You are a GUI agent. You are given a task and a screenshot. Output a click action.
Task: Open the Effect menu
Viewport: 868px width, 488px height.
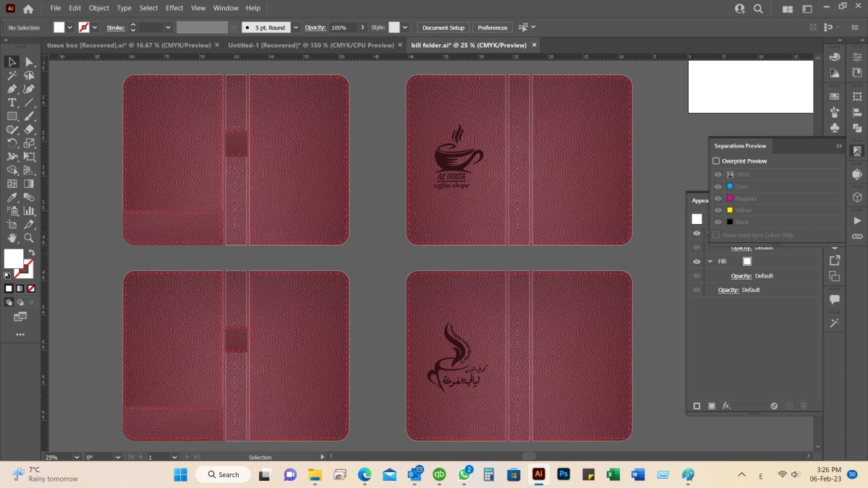point(174,8)
